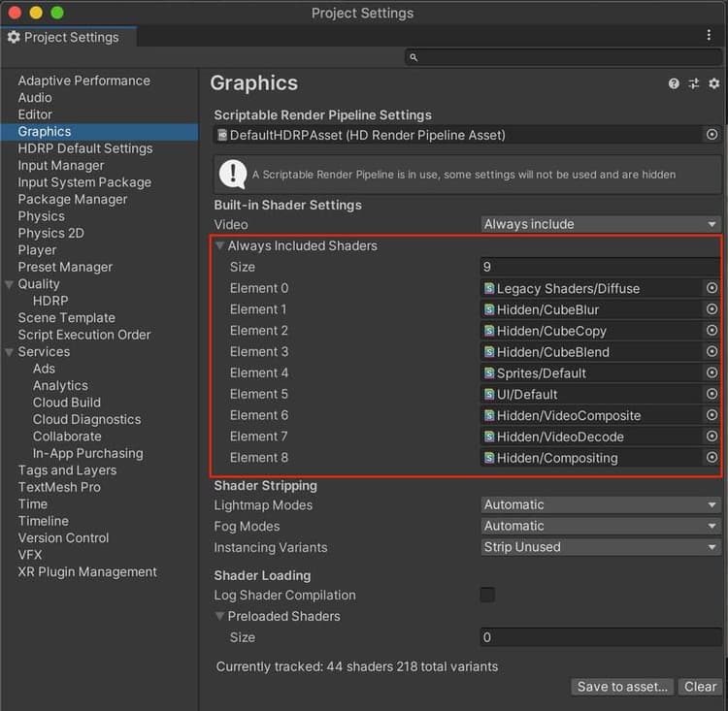
Task: Click object picker for Hidden/CubeBlur
Action: coord(711,309)
